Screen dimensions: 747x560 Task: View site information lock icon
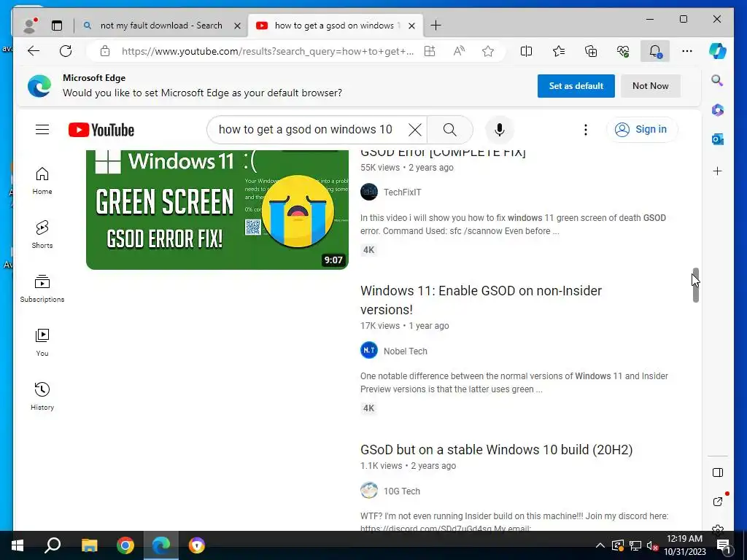pos(105,51)
